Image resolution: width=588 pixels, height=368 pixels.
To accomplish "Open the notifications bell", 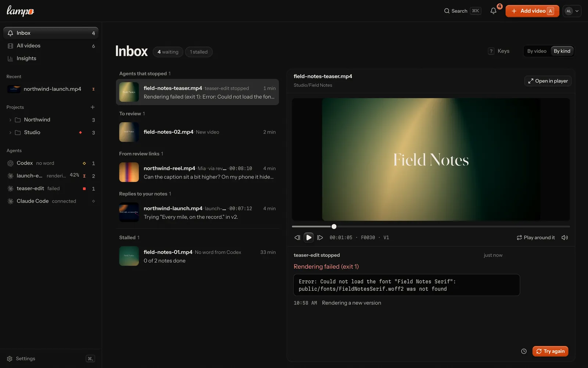I will pyautogui.click(x=493, y=11).
